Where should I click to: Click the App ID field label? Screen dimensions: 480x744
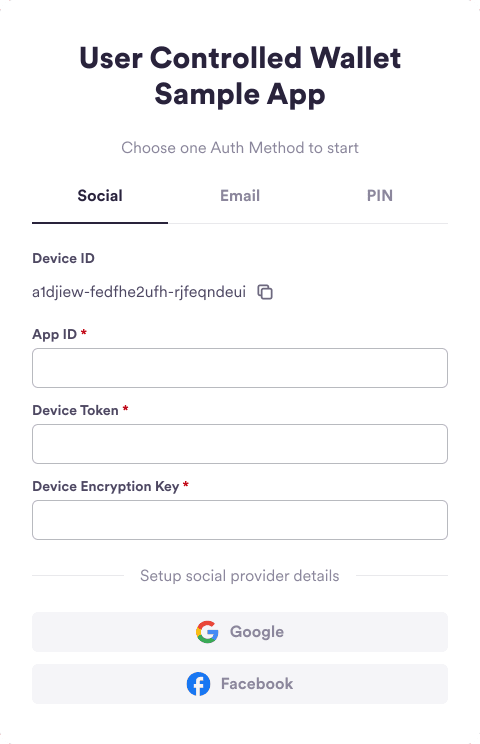coord(55,334)
